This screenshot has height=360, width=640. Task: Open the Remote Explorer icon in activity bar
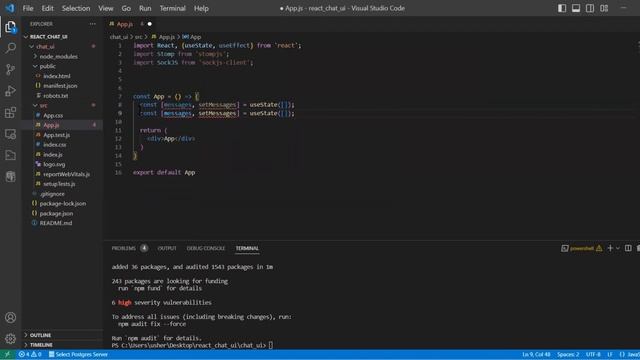pos(11,133)
